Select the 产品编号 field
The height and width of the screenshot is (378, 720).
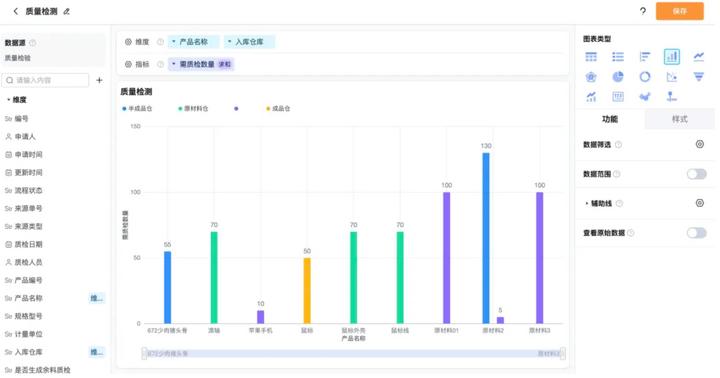28,280
